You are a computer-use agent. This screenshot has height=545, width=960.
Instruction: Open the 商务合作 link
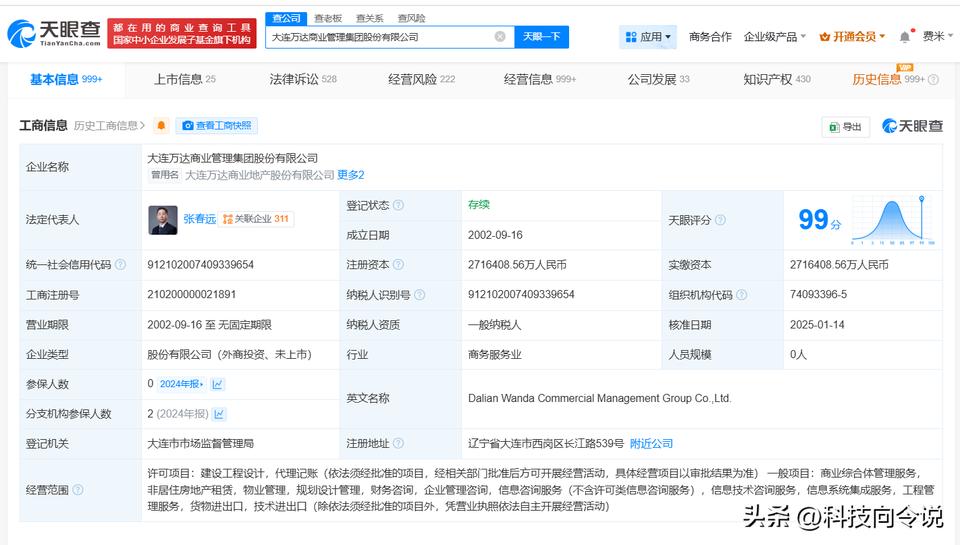[710, 37]
